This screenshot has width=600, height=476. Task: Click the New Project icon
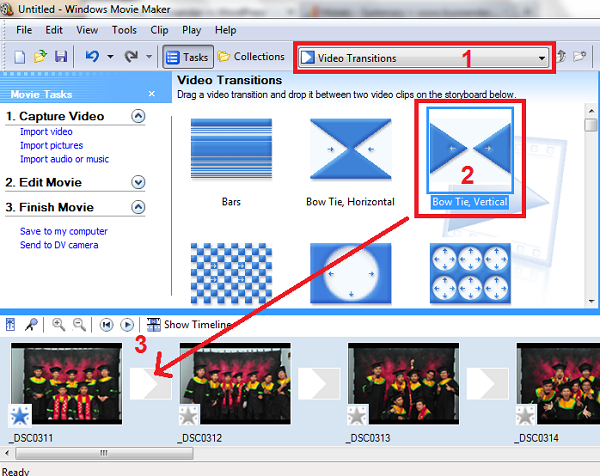[x=20, y=57]
